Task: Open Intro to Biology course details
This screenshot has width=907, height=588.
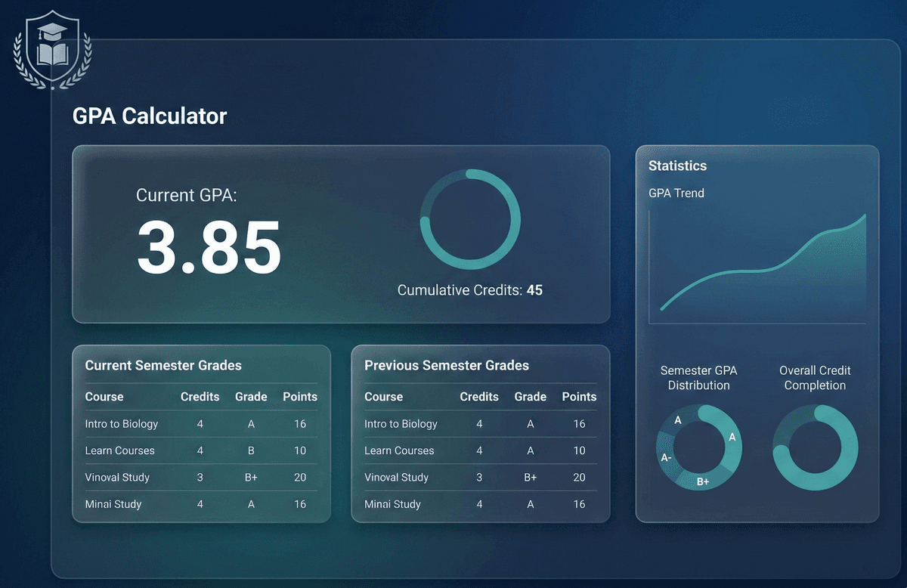Action: pos(122,424)
